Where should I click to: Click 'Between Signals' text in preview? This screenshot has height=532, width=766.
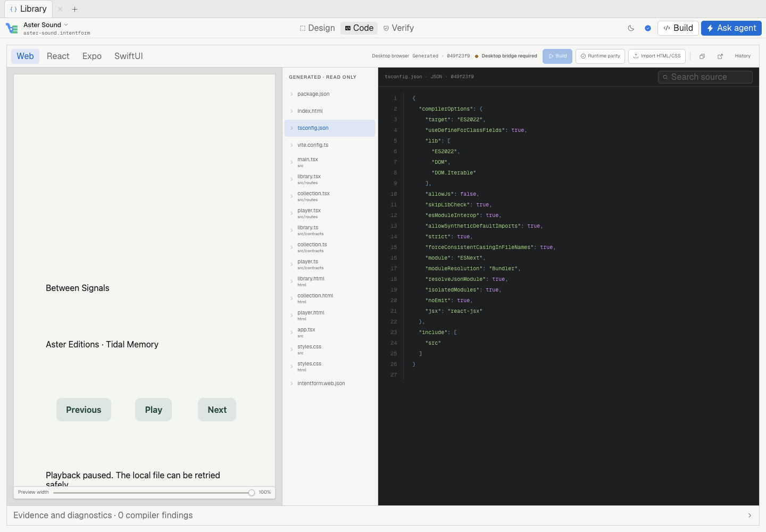point(78,288)
